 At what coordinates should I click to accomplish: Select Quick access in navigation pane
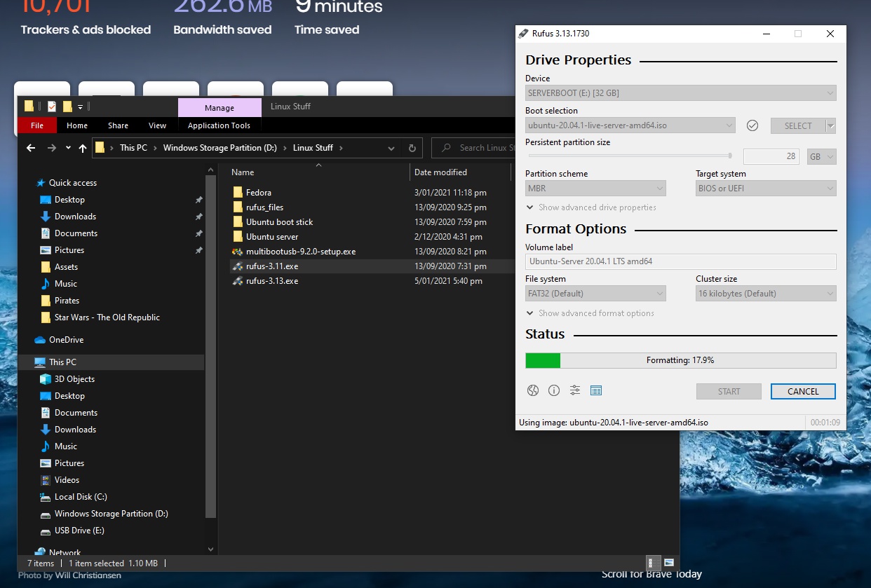(x=73, y=183)
